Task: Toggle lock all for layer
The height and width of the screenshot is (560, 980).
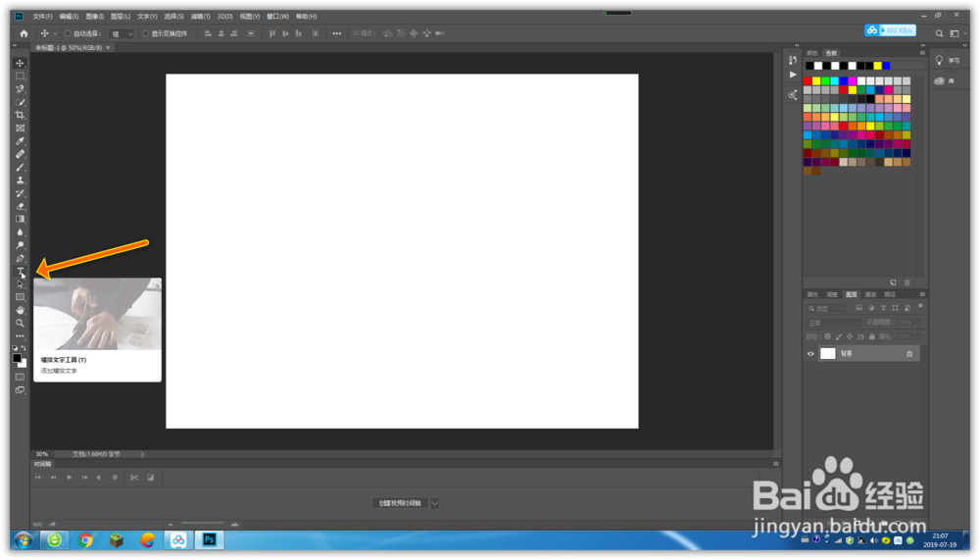Action: click(x=872, y=336)
